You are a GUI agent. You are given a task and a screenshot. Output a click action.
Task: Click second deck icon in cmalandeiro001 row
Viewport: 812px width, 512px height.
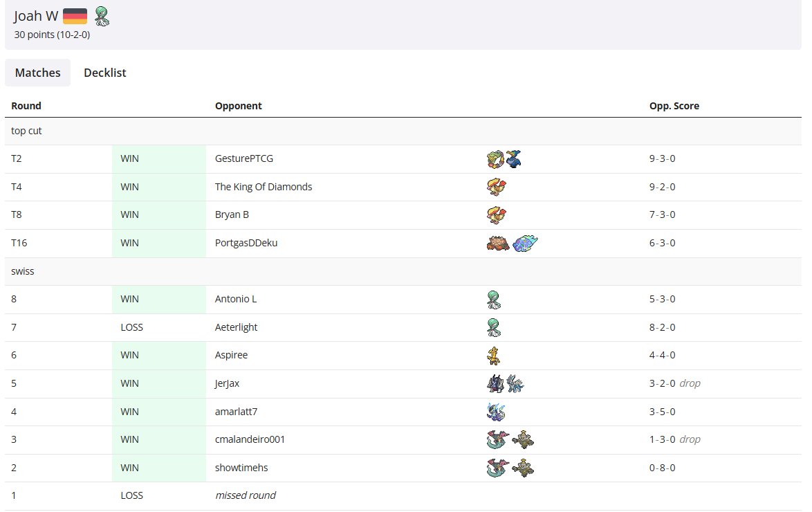pyautogui.click(x=523, y=439)
